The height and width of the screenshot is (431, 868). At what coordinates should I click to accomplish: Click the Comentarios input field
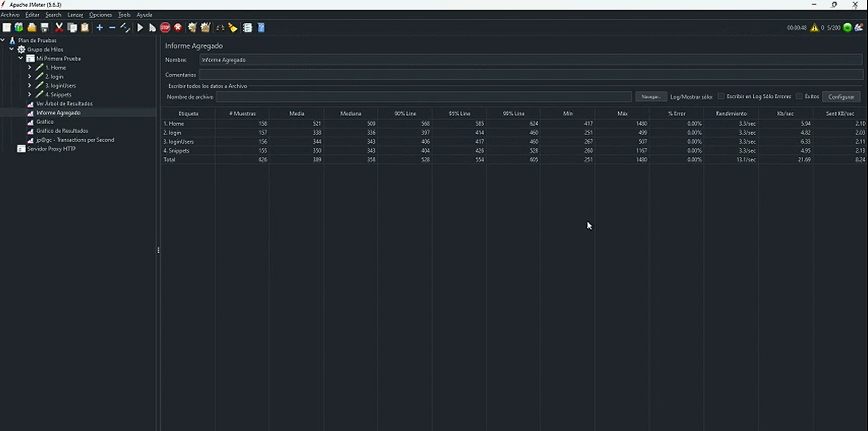(x=531, y=75)
